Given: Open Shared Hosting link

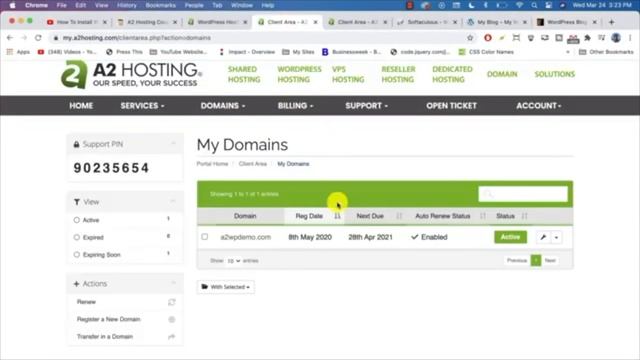Looking at the screenshot, I should point(244,74).
